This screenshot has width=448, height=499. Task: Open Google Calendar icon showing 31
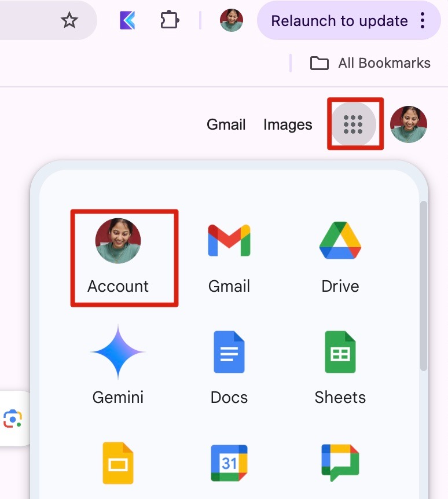point(229,463)
